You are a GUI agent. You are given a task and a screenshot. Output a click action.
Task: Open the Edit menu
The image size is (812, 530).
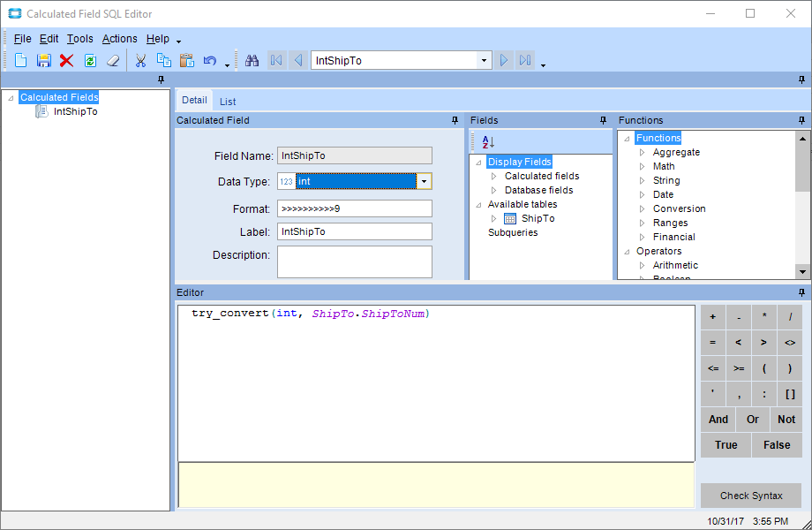tap(49, 39)
